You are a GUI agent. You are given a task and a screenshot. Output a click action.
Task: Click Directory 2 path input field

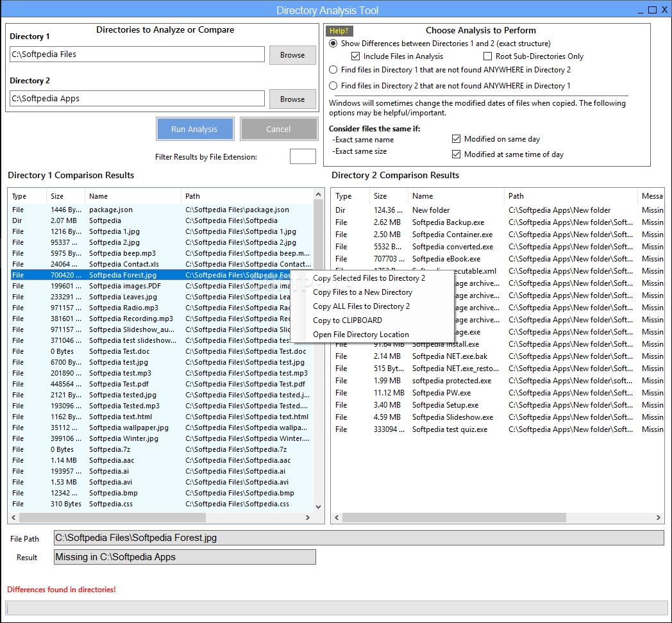(x=137, y=99)
